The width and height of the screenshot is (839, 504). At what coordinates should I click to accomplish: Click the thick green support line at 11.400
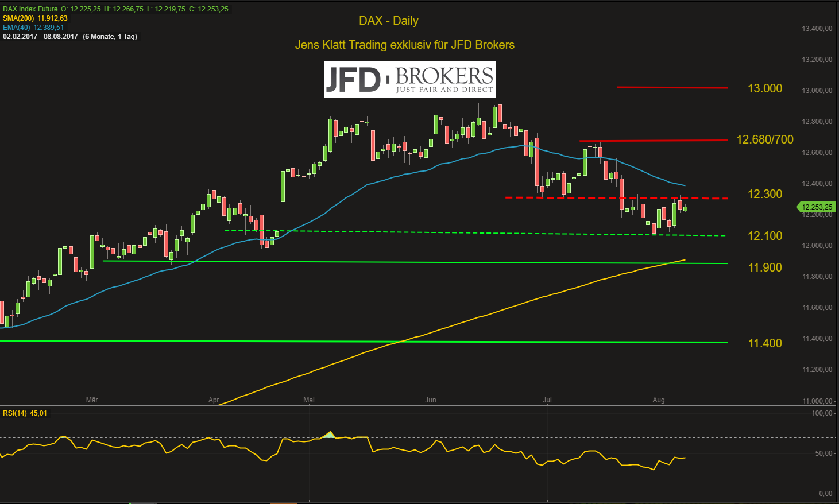(x=364, y=342)
